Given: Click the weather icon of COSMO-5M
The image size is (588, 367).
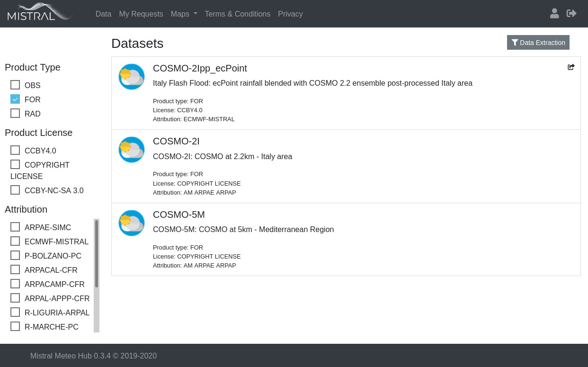Looking at the screenshot, I should [132, 223].
